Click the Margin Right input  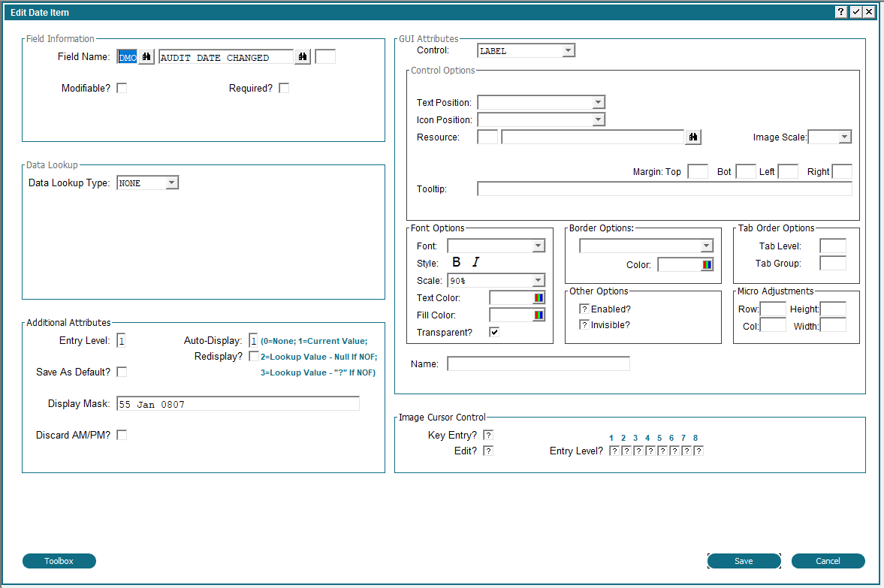842,171
